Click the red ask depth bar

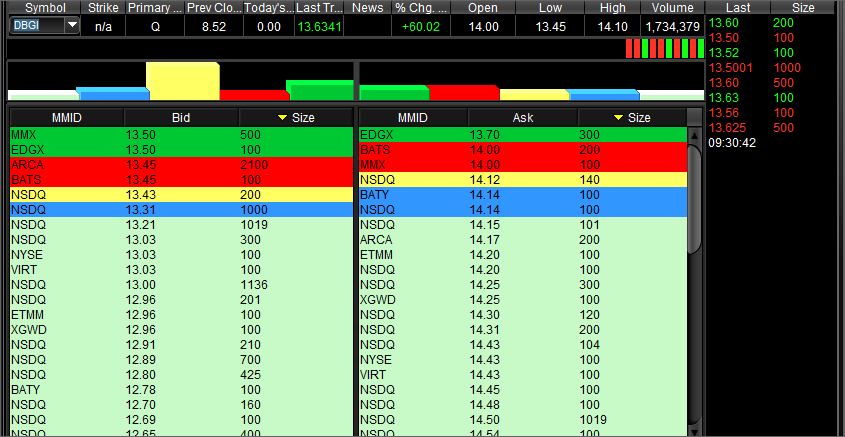tap(463, 93)
